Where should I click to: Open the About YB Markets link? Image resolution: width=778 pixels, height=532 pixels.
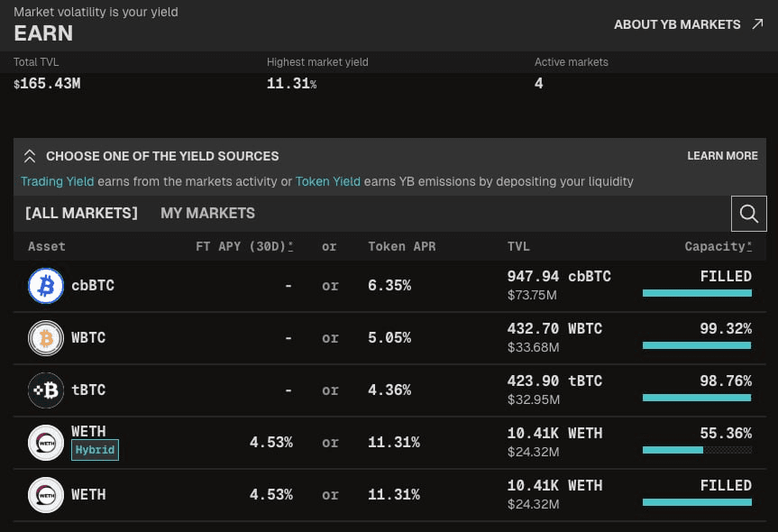tap(677, 24)
